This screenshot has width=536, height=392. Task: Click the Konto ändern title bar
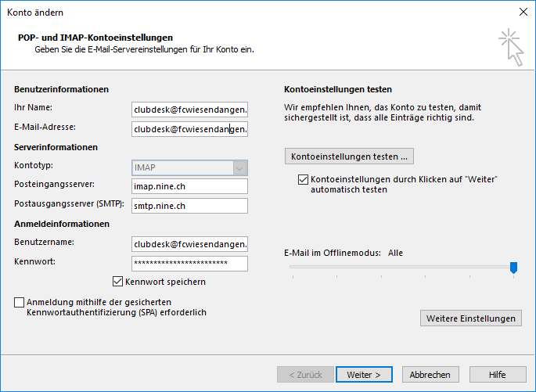click(x=235, y=13)
